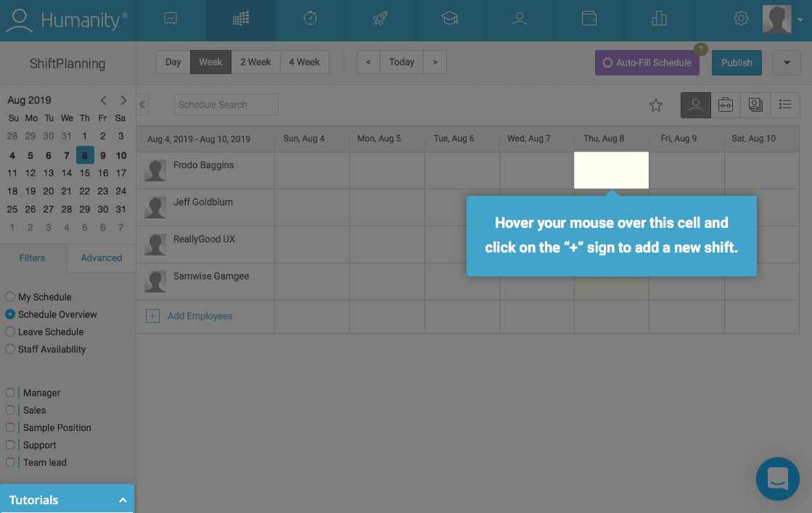Open the dropdown arrow beside Publish
The height and width of the screenshot is (513, 812).
tap(787, 62)
